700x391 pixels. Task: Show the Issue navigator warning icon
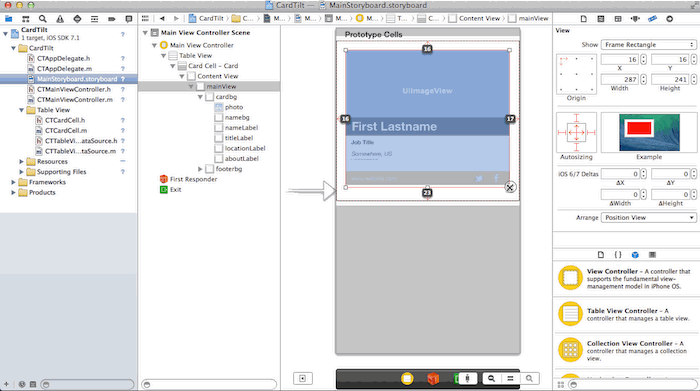click(x=60, y=19)
